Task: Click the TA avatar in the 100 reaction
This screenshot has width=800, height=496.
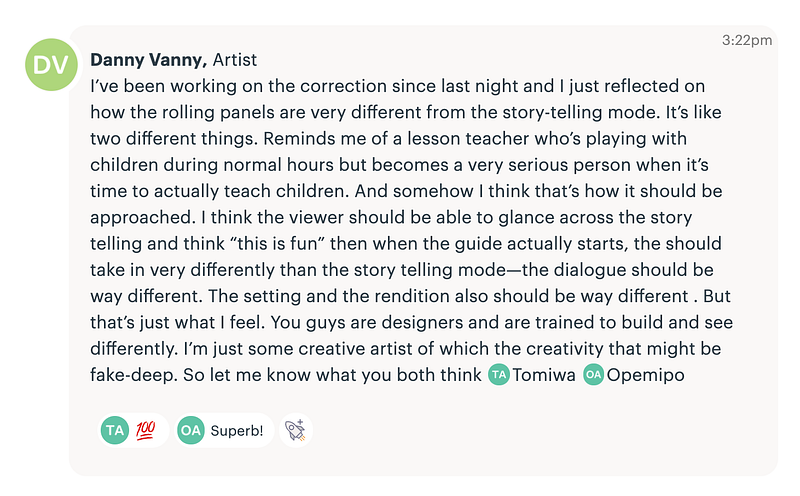Action: point(115,430)
